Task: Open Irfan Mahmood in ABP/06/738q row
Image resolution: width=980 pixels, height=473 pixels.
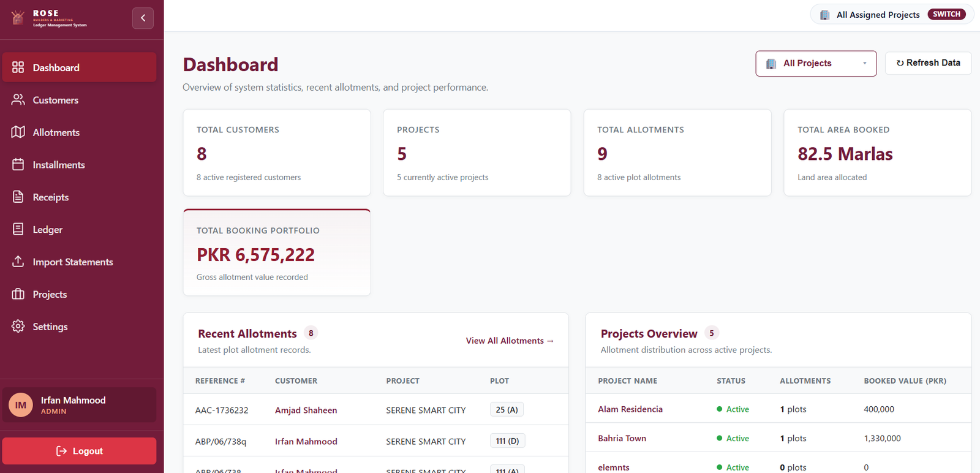Action: pyautogui.click(x=306, y=441)
